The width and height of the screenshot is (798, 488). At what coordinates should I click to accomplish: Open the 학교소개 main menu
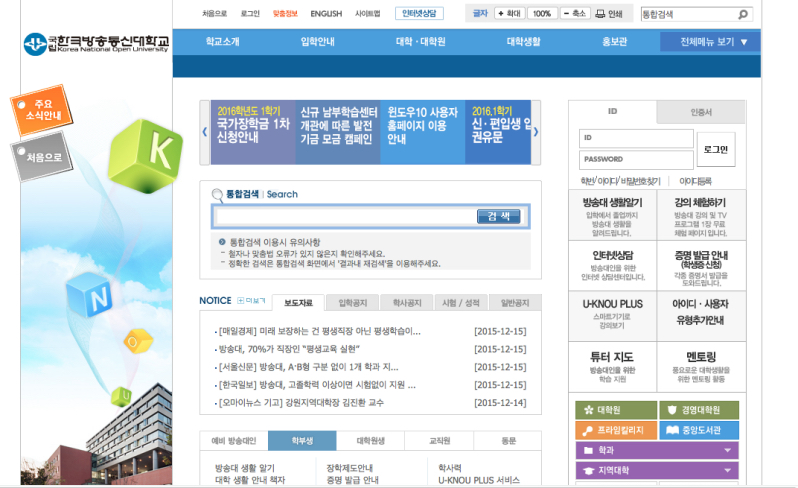pyautogui.click(x=222, y=42)
